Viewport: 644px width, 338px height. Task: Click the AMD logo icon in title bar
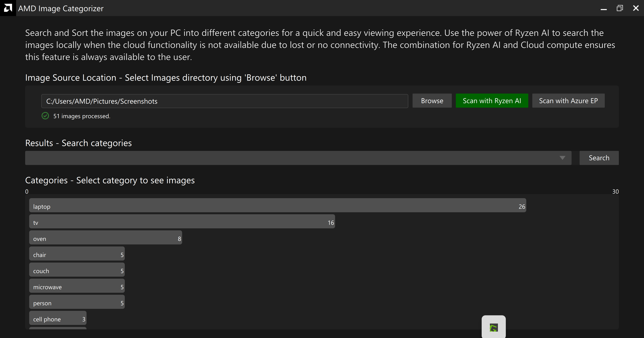(x=8, y=8)
